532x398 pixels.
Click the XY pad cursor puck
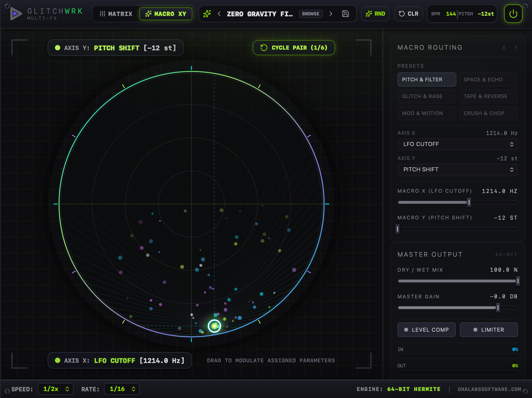pyautogui.click(x=214, y=326)
